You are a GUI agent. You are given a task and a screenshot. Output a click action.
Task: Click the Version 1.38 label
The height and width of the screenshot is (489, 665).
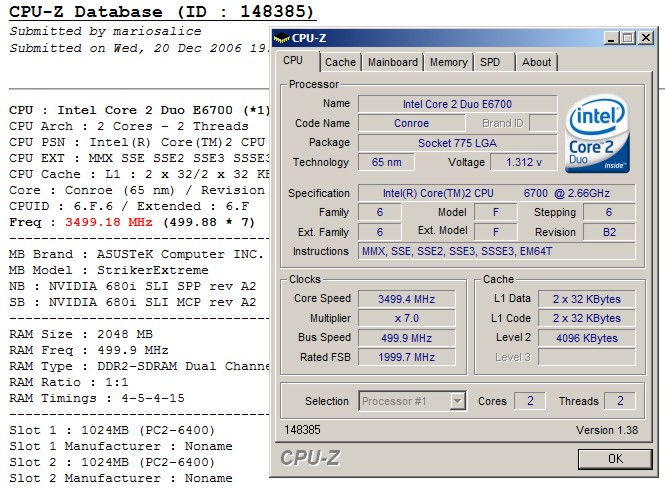[607, 430]
